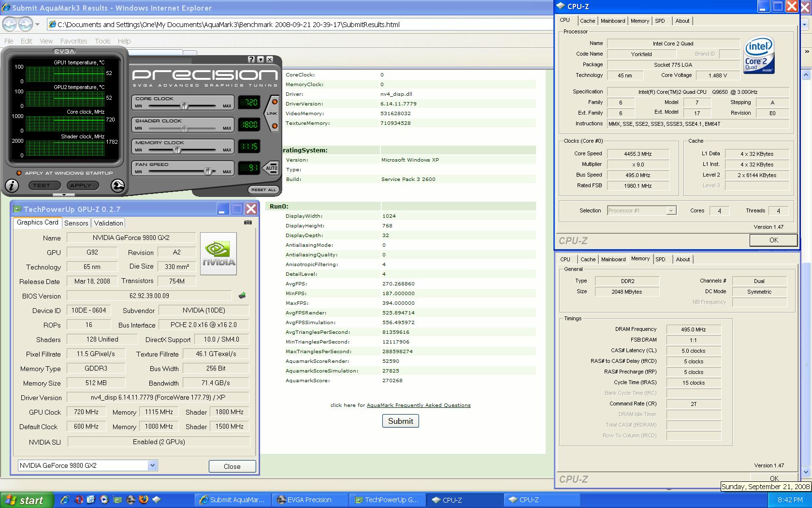Toggle the fan speed AUTO button
The height and width of the screenshot is (508, 812).
pos(272,168)
